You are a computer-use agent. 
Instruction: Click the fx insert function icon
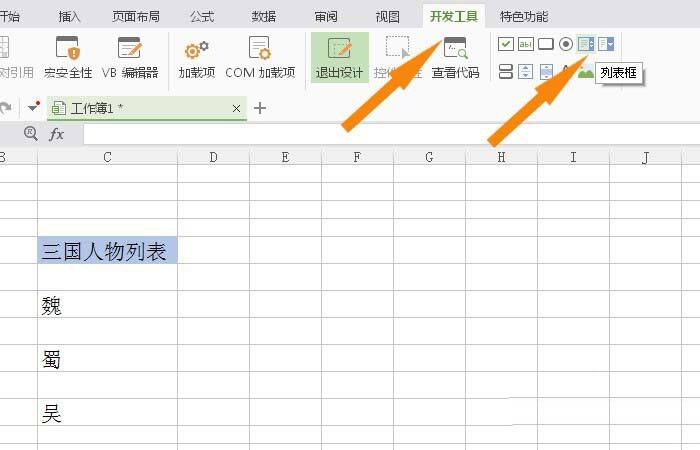56,133
